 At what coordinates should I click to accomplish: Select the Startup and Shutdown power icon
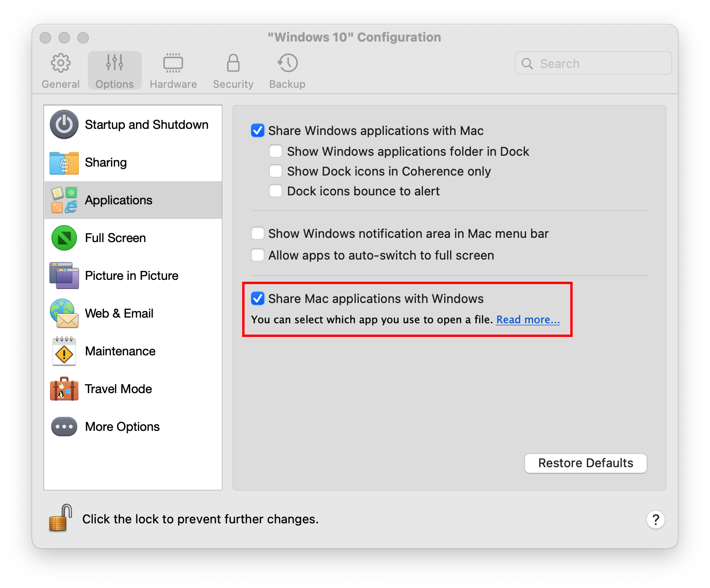coord(64,125)
